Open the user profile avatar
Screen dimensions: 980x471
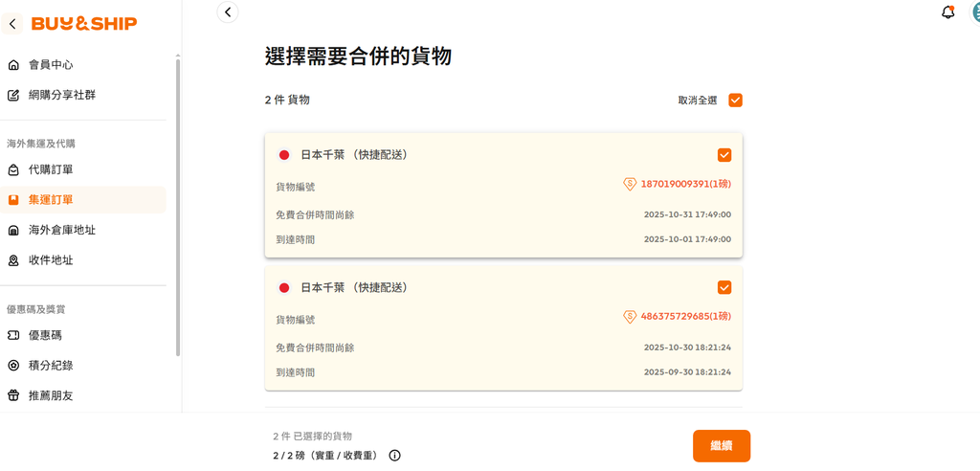975,12
